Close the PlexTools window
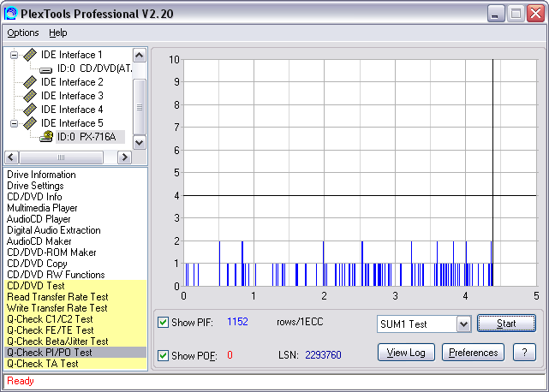 coord(536,14)
